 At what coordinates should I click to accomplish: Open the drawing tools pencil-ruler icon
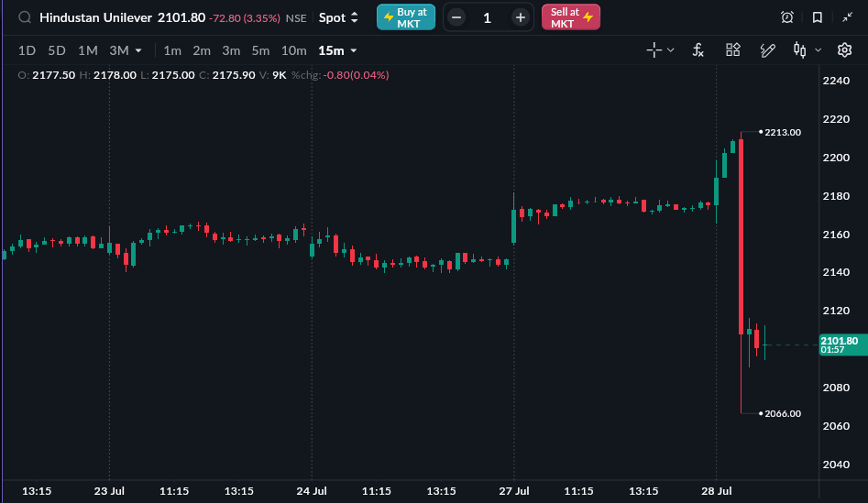[x=767, y=50]
